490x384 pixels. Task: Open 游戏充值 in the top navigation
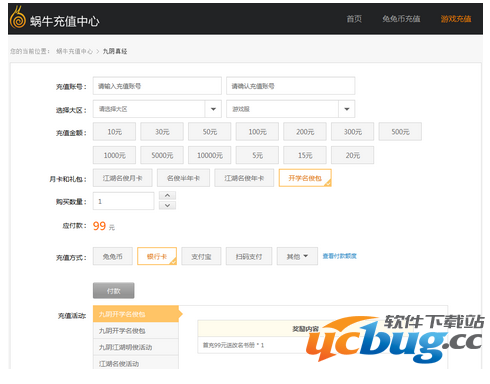pyautogui.click(x=456, y=19)
